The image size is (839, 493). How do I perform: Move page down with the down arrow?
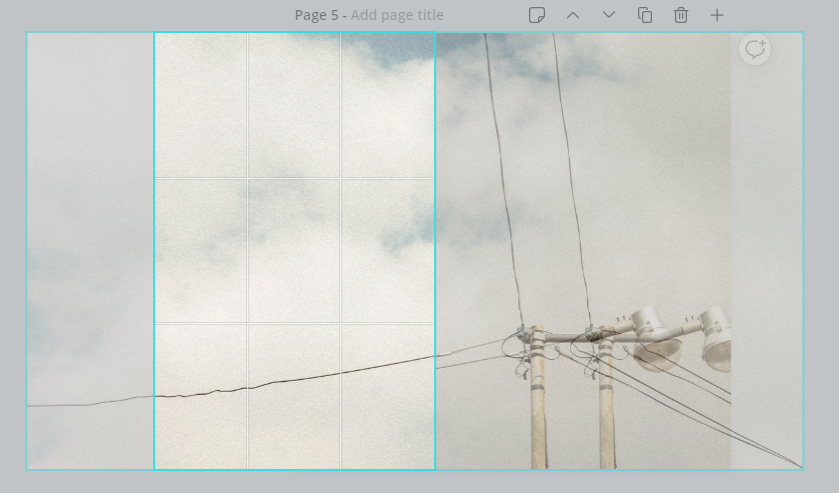pyautogui.click(x=608, y=15)
